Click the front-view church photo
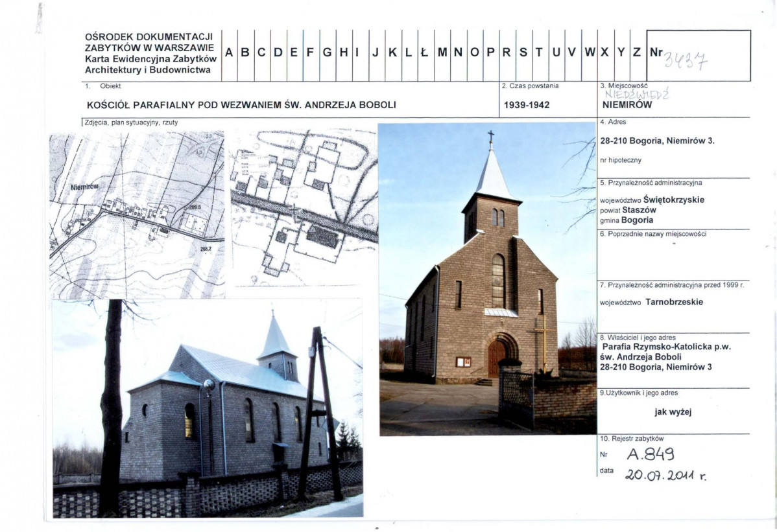 [486, 279]
